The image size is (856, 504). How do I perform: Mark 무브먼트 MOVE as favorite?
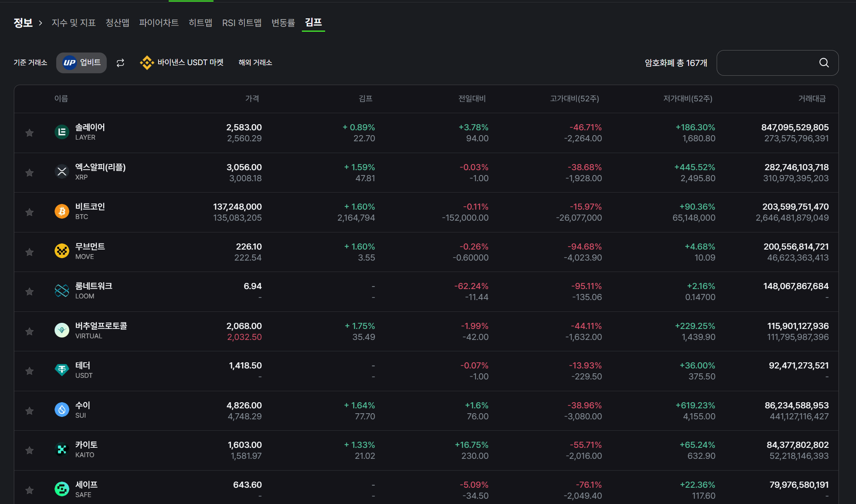point(29,252)
